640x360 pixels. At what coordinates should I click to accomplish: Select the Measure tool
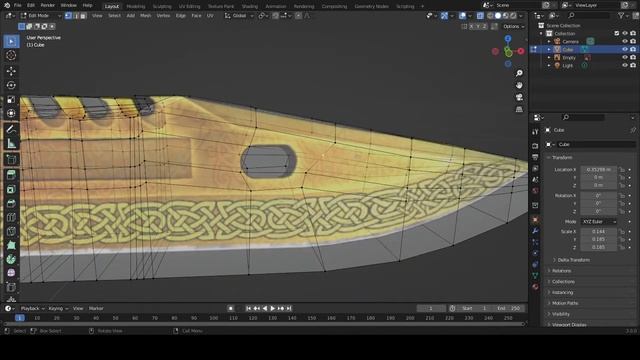pyautogui.click(x=11, y=143)
